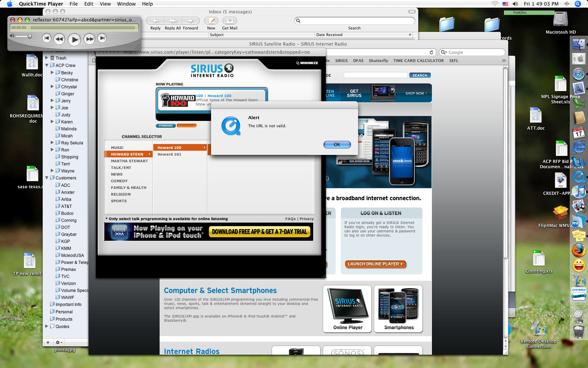Reload the Safari page
588x368 pixels.
point(432,52)
